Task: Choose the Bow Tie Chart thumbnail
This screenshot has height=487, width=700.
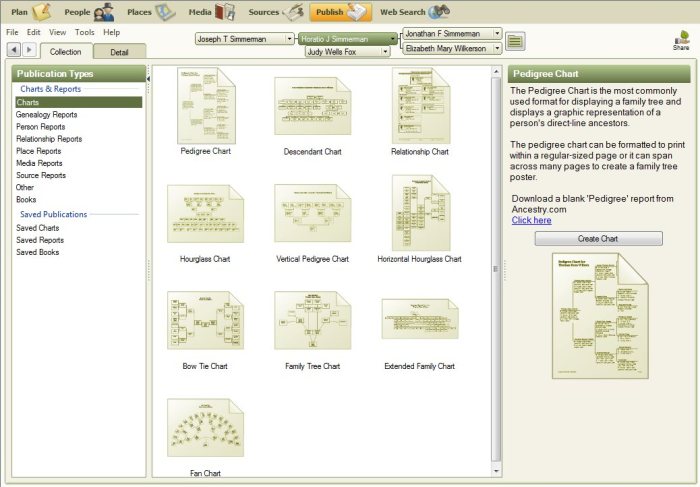Action: (x=204, y=321)
